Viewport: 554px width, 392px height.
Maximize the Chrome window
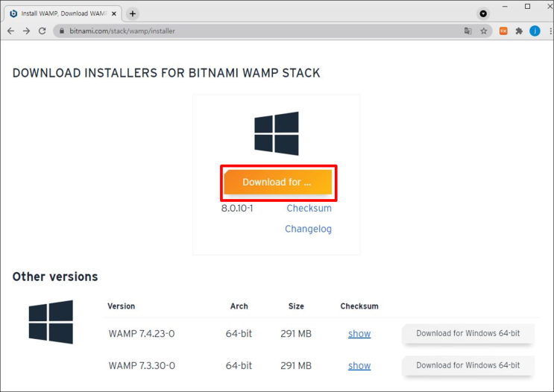[527, 7]
